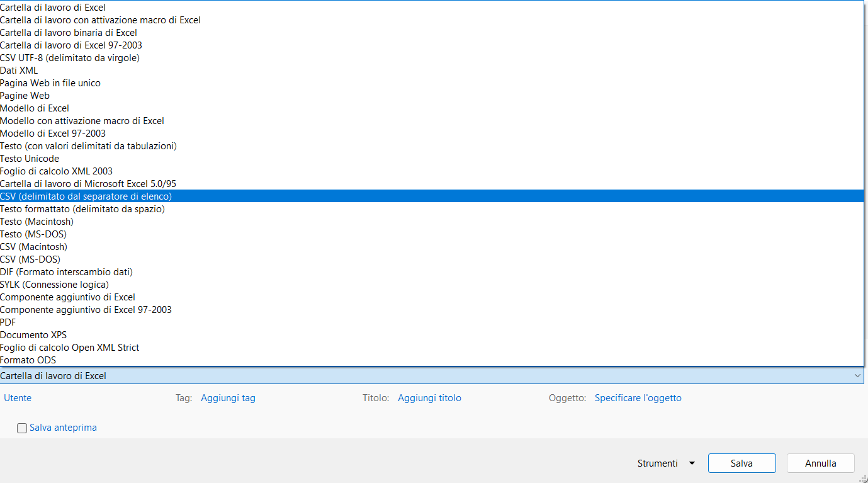Viewport: 868px width, 483px height.
Task: Select 'Testo Unicode' format
Action: pos(432,159)
